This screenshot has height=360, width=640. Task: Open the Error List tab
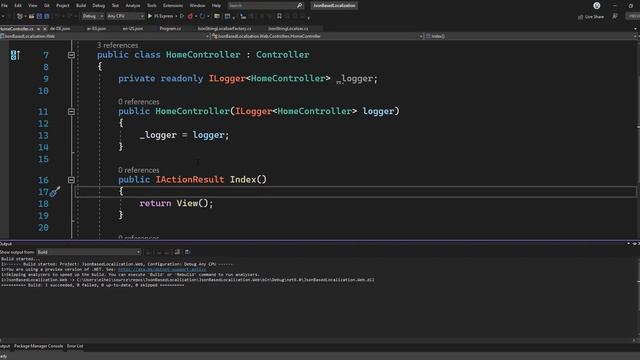tap(75, 346)
